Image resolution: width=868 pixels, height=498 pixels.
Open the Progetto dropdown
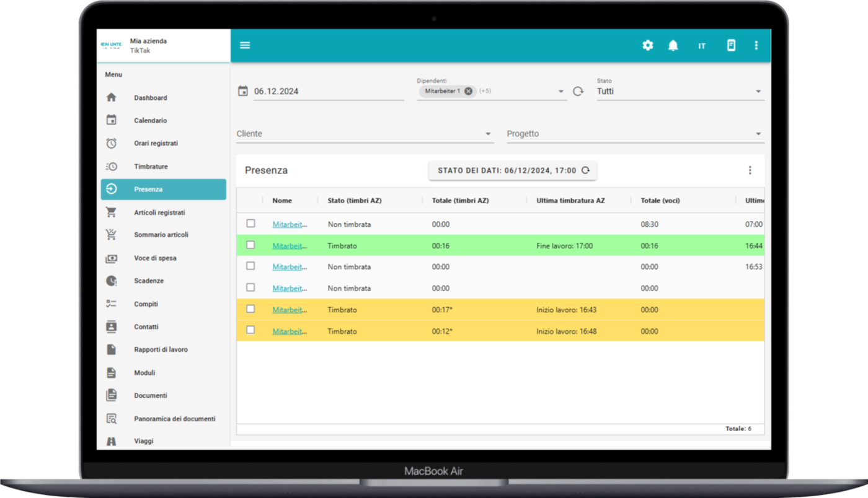pos(635,134)
